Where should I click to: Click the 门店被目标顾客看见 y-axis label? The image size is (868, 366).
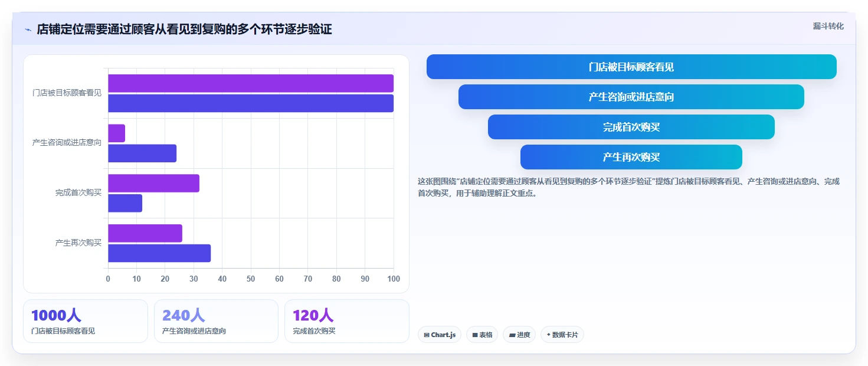(67, 93)
